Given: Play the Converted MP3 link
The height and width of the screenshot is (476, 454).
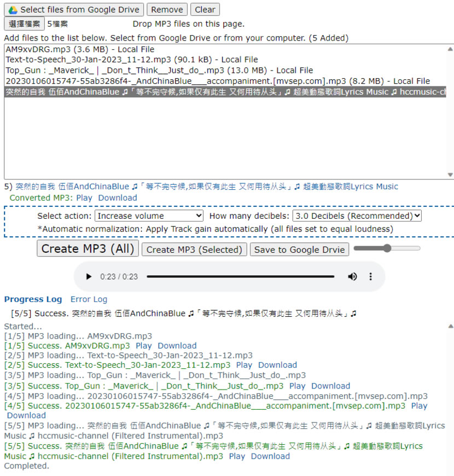Looking at the screenshot, I should coord(84,198).
